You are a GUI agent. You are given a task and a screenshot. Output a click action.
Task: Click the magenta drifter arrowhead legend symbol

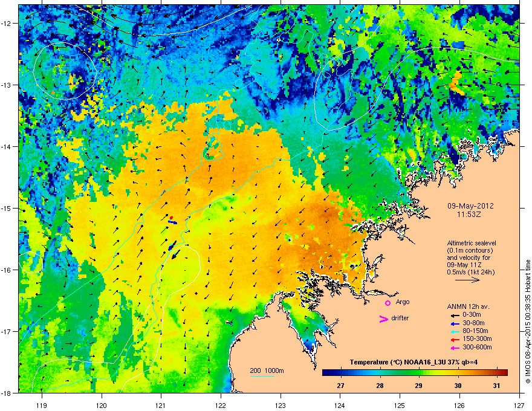384,319
